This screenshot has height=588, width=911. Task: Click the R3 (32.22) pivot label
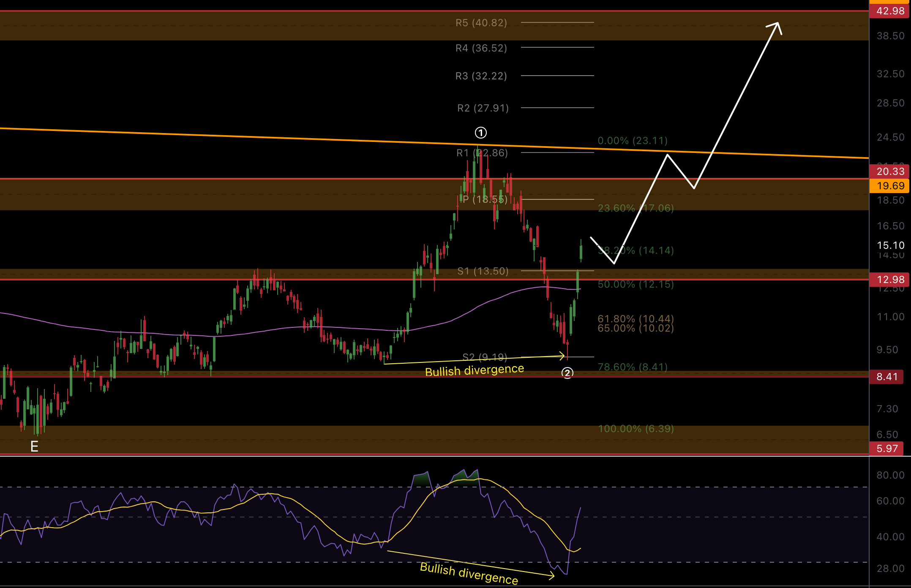point(481,76)
